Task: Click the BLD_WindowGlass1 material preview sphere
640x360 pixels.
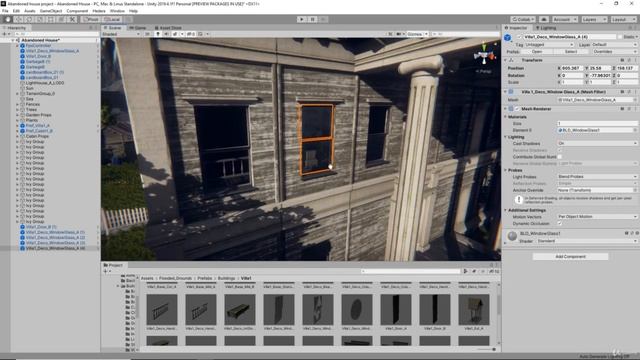Action: point(512,236)
